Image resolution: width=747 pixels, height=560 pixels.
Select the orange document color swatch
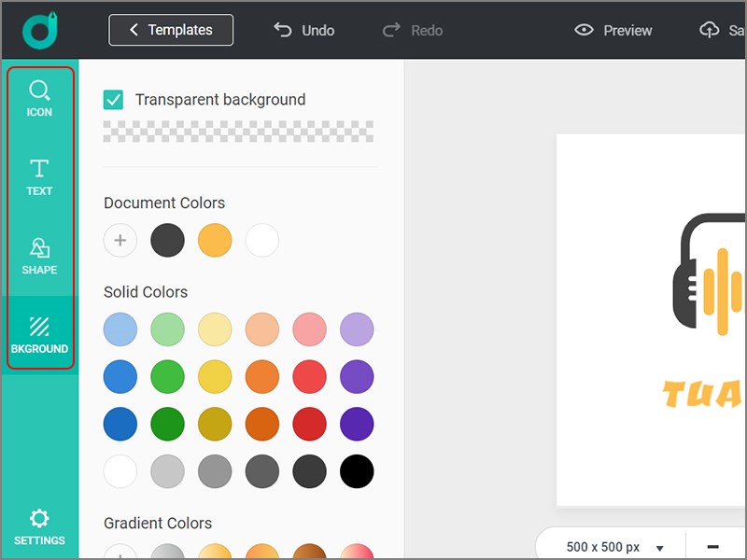[x=215, y=241]
